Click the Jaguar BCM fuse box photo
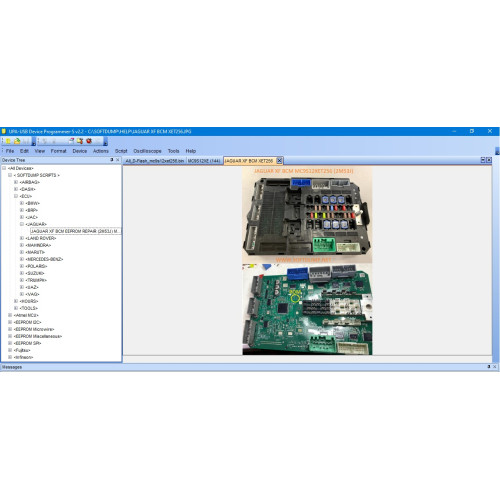Image resolution: width=500 pixels, height=500 pixels. pyautogui.click(x=307, y=216)
